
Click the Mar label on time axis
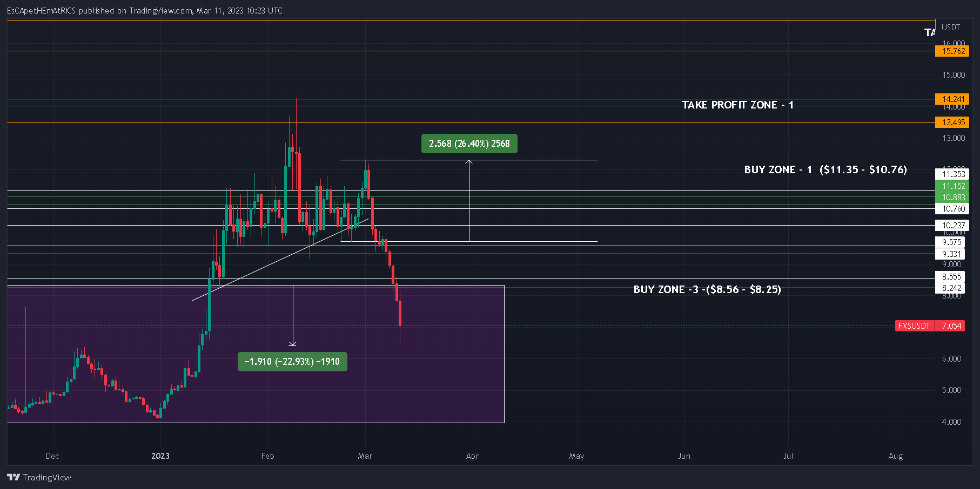click(x=365, y=456)
